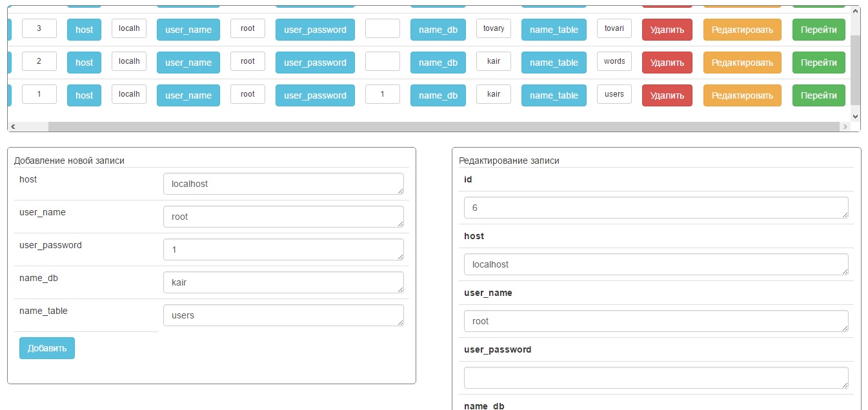868x410 pixels.
Task: Focus the id field in edit-record form
Action: click(656, 208)
